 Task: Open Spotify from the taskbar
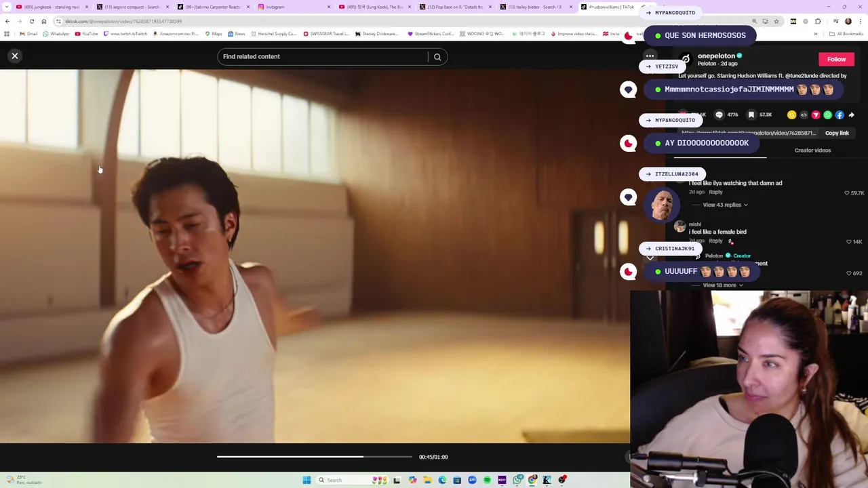pos(487,480)
